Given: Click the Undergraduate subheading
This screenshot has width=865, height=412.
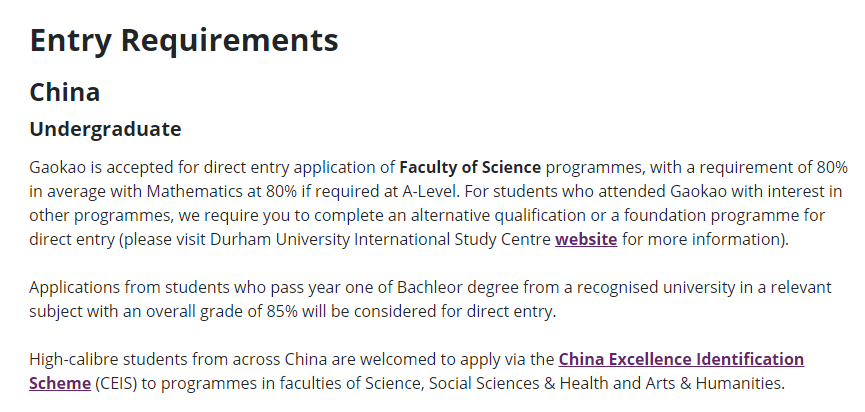Looking at the screenshot, I should point(105,129).
